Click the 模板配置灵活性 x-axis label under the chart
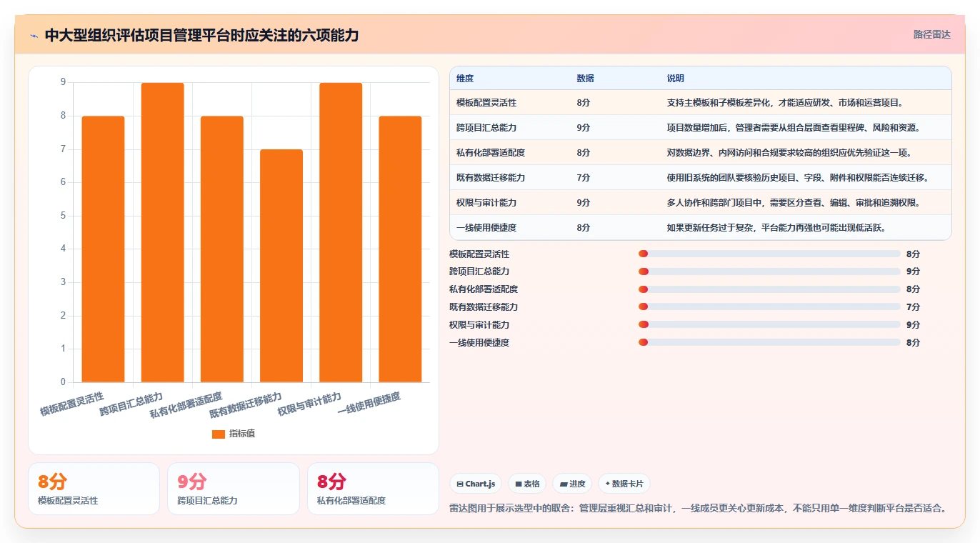 click(x=72, y=404)
